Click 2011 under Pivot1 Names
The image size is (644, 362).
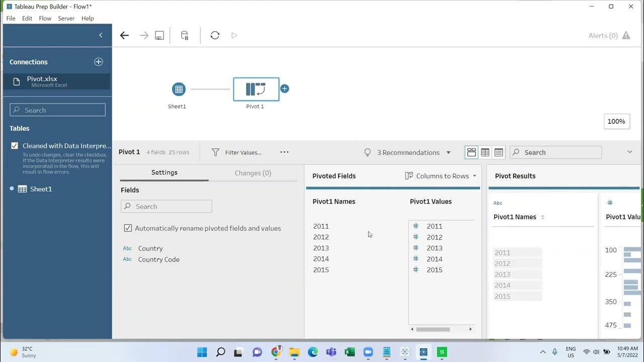click(x=321, y=226)
